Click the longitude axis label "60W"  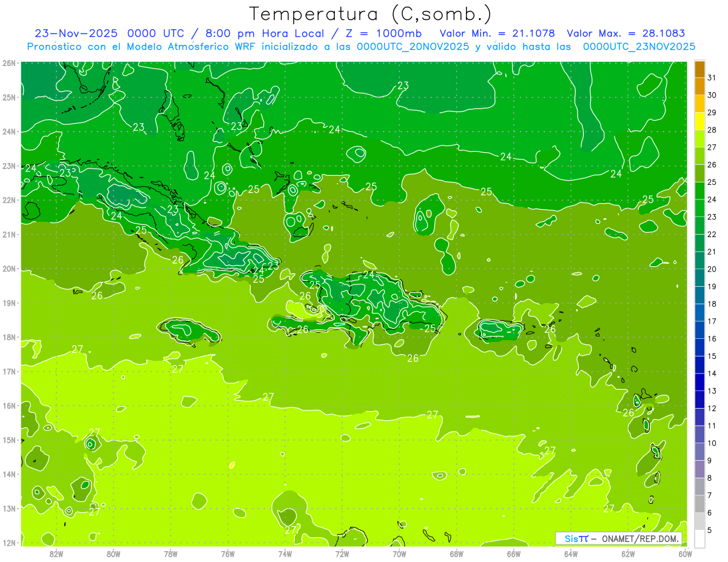point(686,554)
